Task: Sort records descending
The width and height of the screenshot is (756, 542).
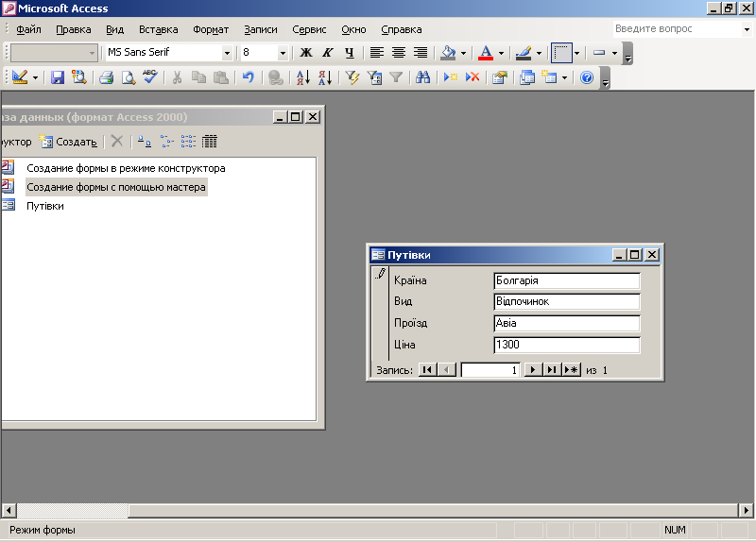Action: (x=325, y=77)
